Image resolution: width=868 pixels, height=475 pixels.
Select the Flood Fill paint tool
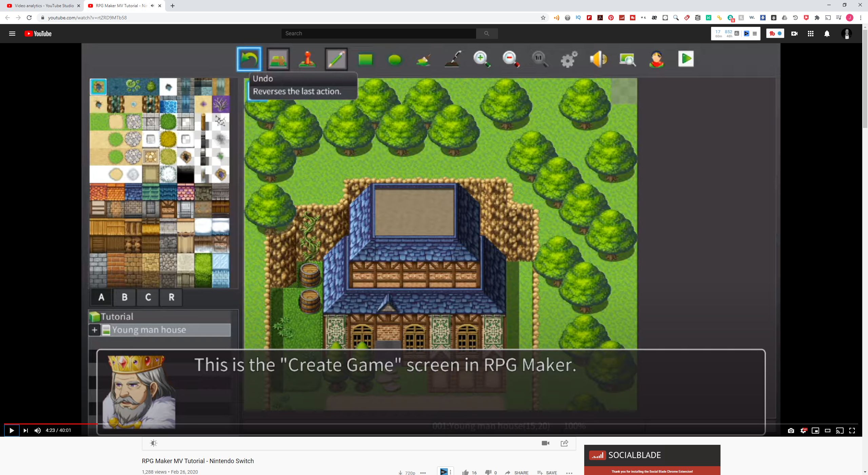(x=423, y=60)
